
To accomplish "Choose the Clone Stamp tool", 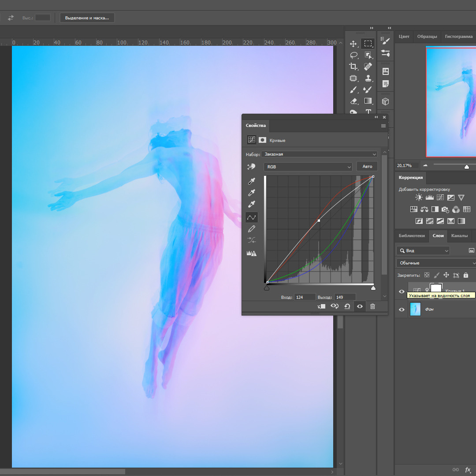I will point(368,78).
